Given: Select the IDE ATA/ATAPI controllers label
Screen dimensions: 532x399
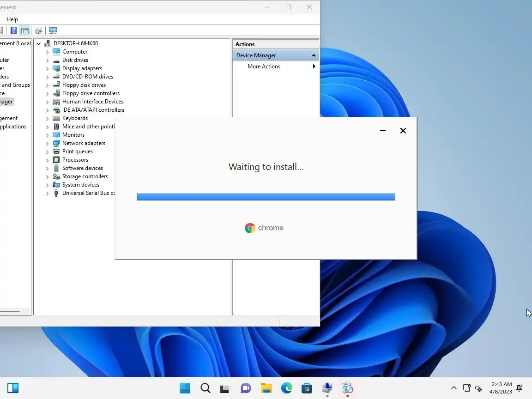Looking at the screenshot, I should [x=93, y=110].
